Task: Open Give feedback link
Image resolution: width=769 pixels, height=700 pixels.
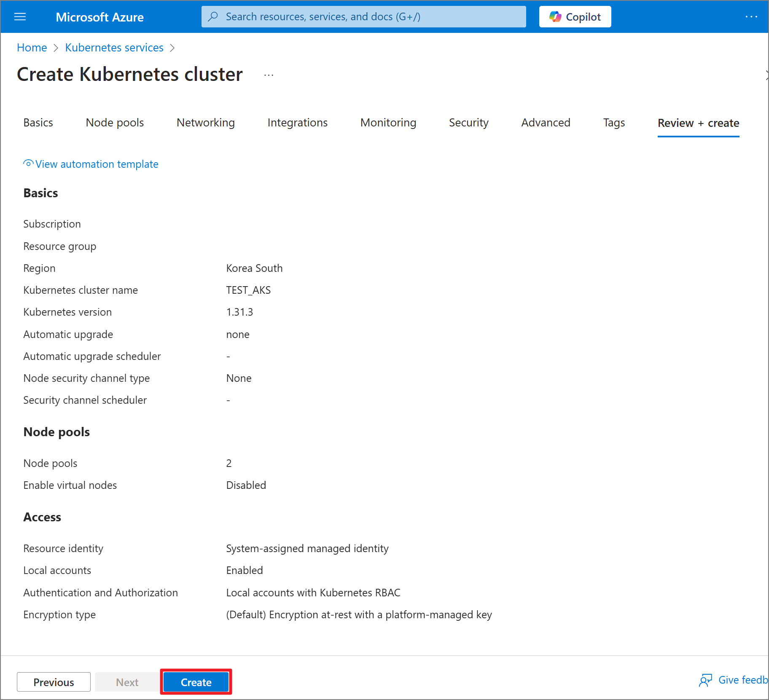Action: 743,680
